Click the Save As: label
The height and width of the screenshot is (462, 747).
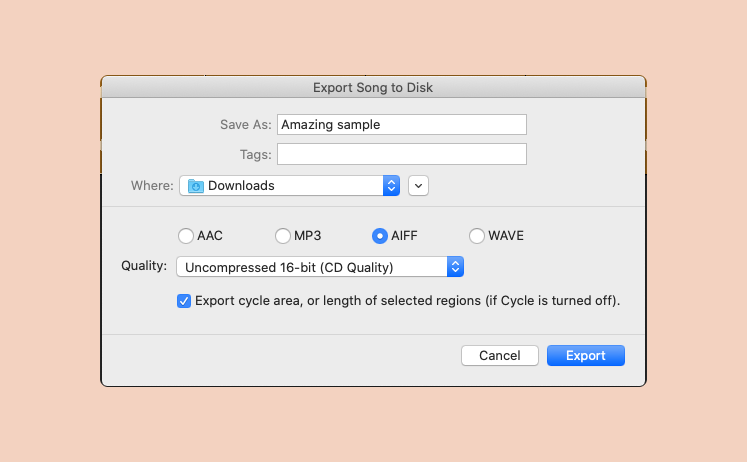(245, 125)
